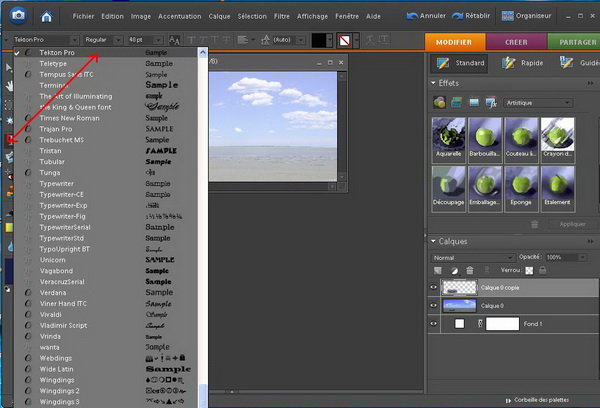Enable faux bold text style
600x408 pixels.
click(191, 40)
